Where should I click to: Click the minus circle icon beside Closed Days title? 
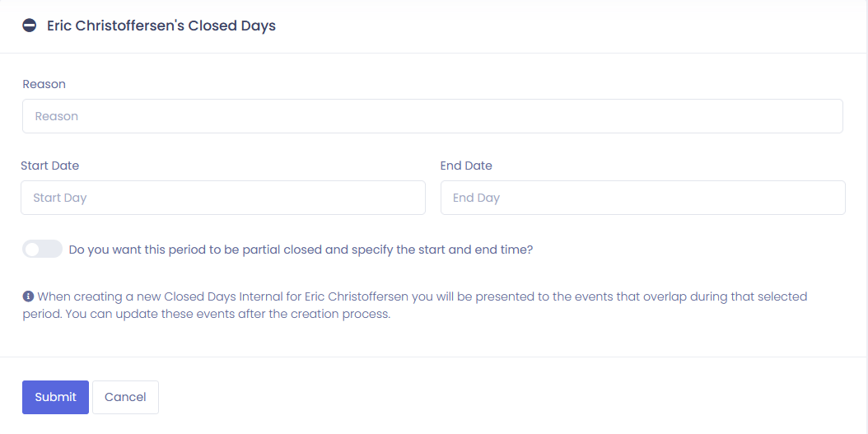point(30,26)
